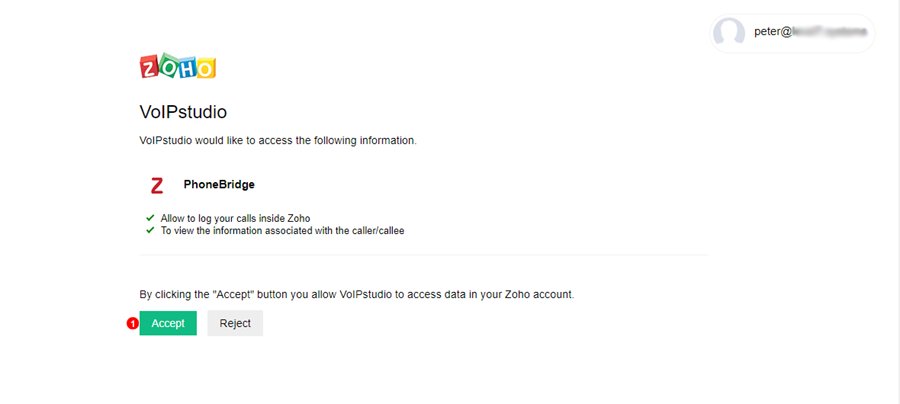The width and height of the screenshot is (900, 404).
Task: Click 'Allow to log your calls inside Zoho'
Action: pyautogui.click(x=235, y=217)
